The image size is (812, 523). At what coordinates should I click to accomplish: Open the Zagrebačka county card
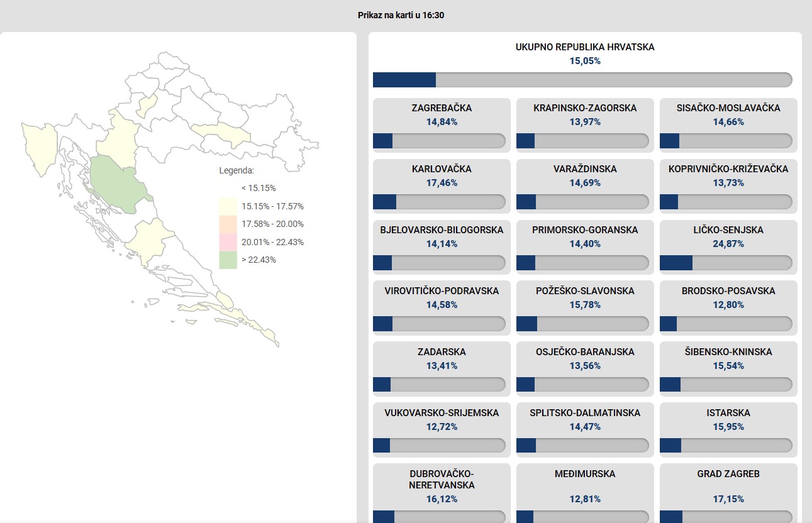coord(442,125)
